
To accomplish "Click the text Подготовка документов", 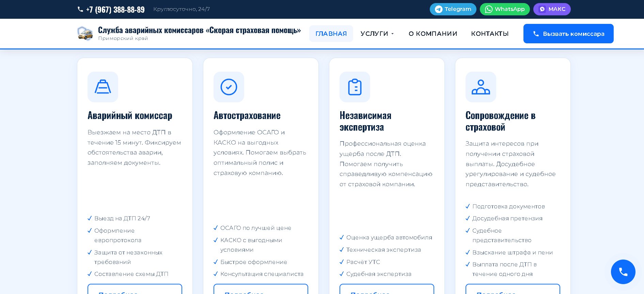I will pos(508,206).
